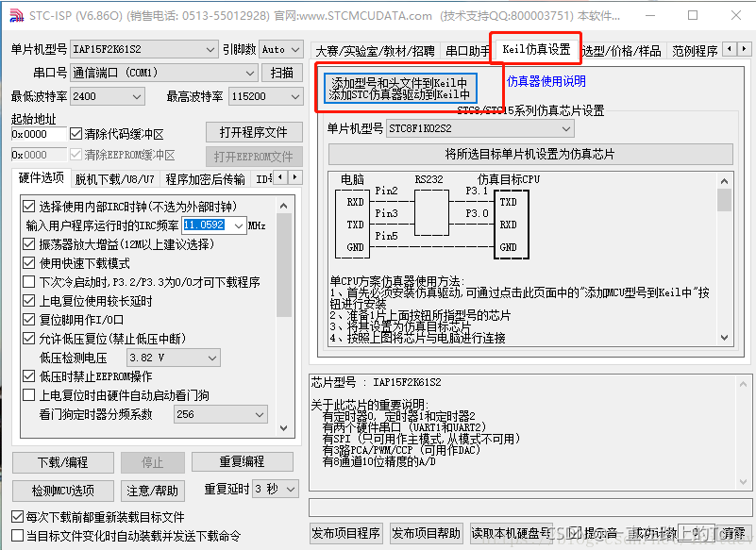
Task: Click hardware options vertical scrollbar thumb
Action: pyautogui.click(x=284, y=264)
